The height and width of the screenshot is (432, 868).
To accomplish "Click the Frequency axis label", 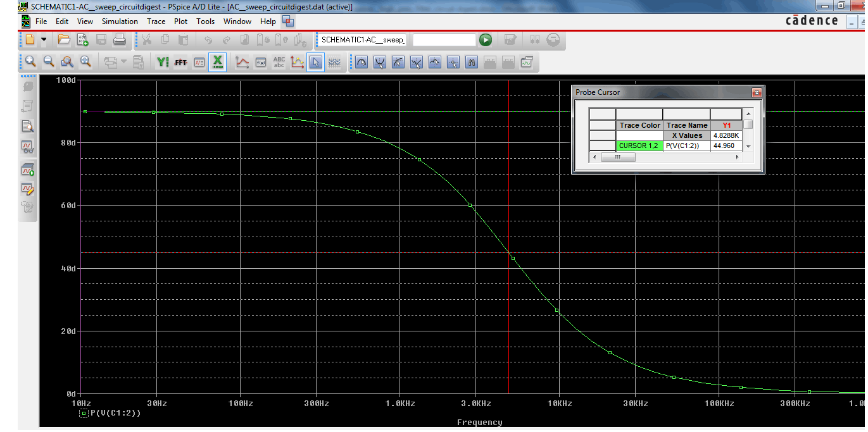I will click(479, 423).
